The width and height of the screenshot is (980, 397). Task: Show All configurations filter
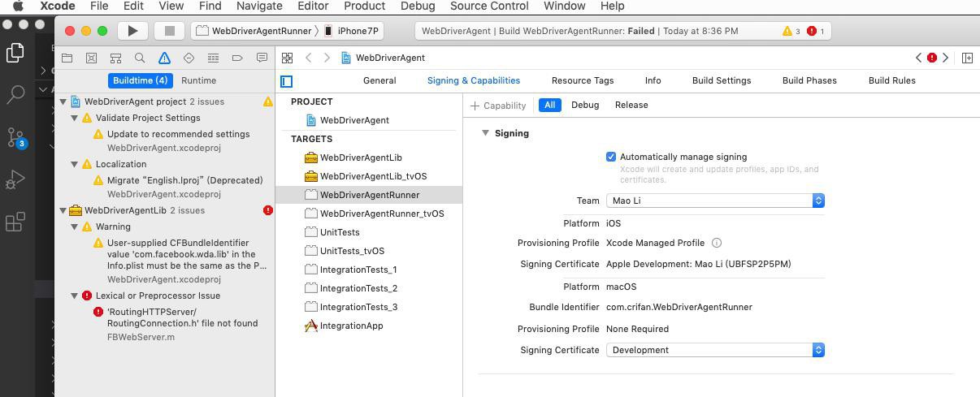click(549, 105)
